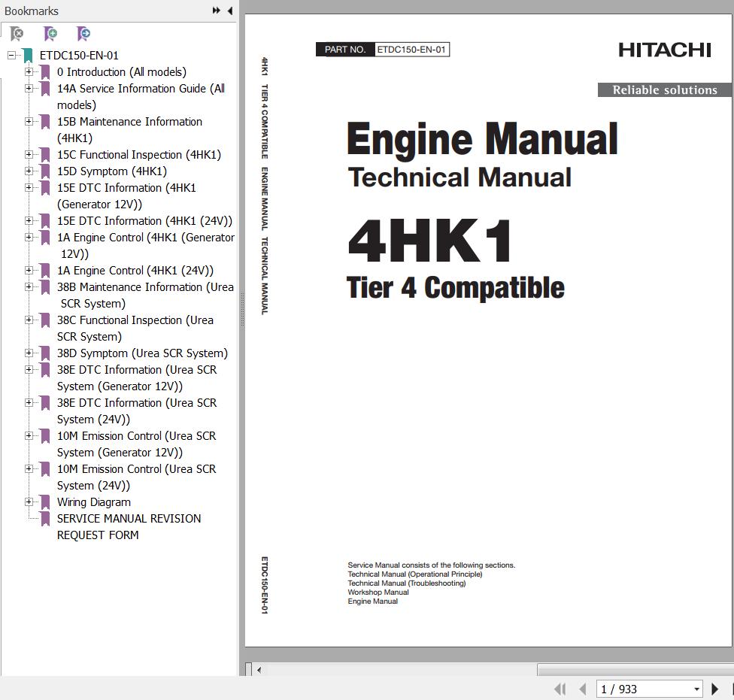Open 15B Maintenance Information (4HK1) bookmark
Viewport: 734px width, 700px height.
pyautogui.click(x=129, y=129)
